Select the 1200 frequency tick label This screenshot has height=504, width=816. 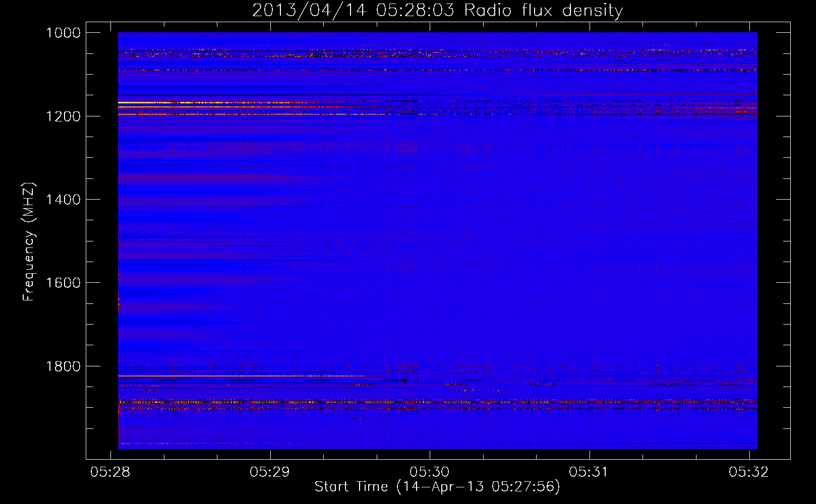[x=63, y=116]
